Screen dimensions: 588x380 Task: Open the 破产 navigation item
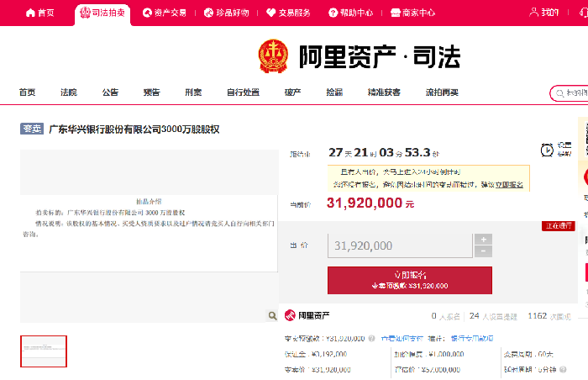click(x=292, y=92)
